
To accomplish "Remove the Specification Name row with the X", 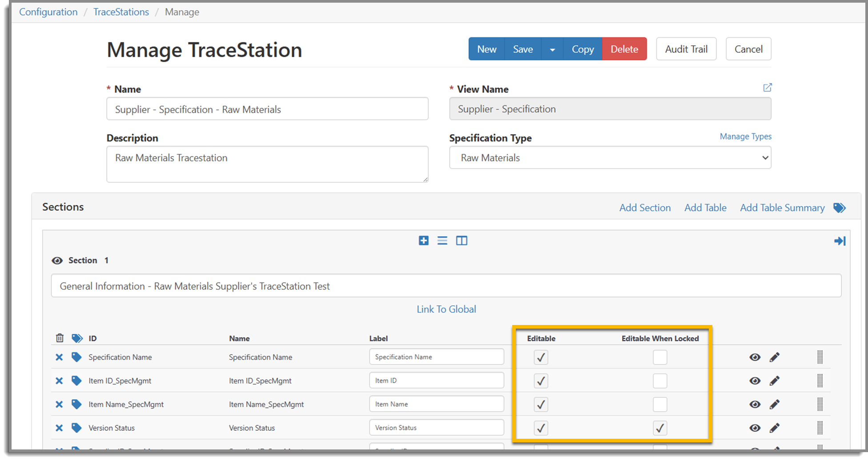I will [59, 357].
